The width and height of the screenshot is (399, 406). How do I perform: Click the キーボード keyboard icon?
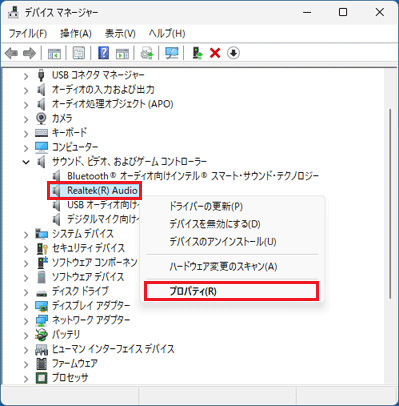[x=41, y=133]
